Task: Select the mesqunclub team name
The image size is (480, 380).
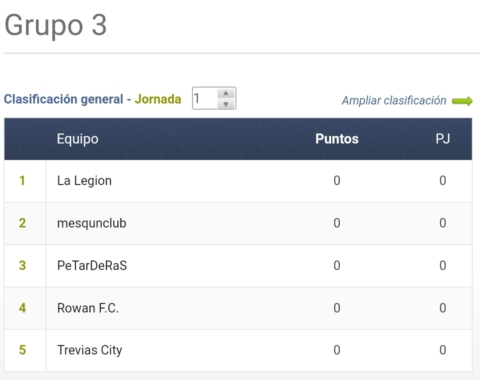Action: tap(92, 223)
